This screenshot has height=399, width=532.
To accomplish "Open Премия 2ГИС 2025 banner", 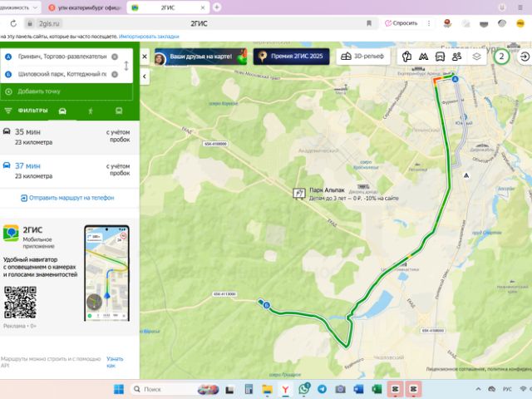I will click(x=291, y=57).
